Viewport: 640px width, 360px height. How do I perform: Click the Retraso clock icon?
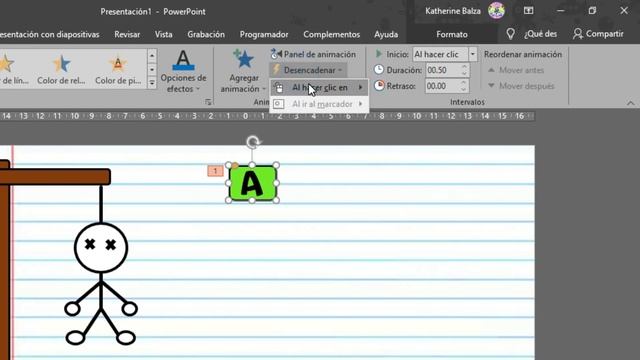coord(379,86)
